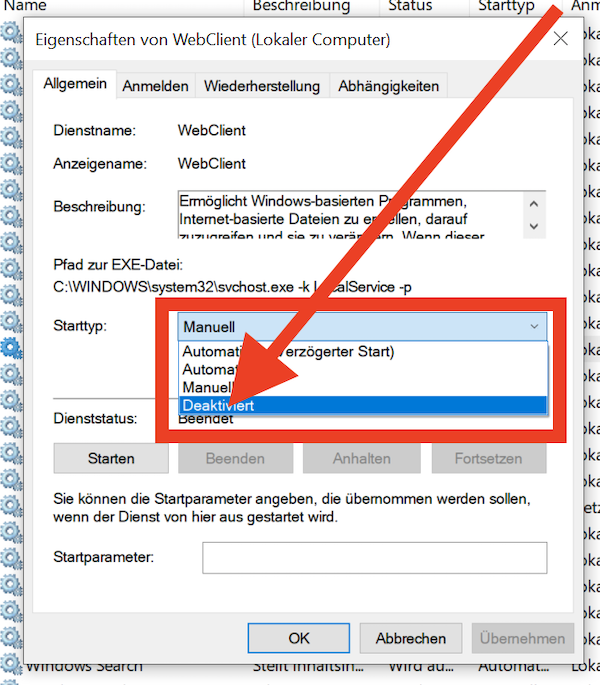Select Deaktiviert from the Starttyp list
The image size is (600, 685).
[x=363, y=405]
